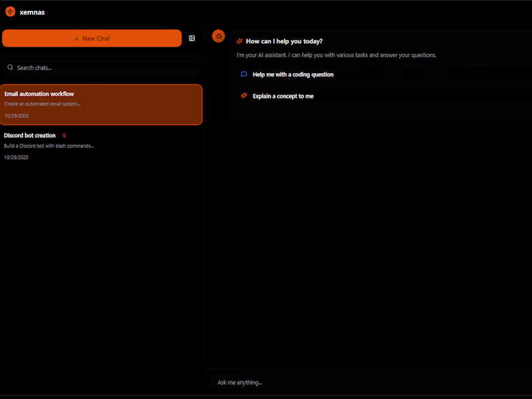Click the pin icon on Discord bot creation
Viewport: 532px width, 399px height.
(64, 136)
